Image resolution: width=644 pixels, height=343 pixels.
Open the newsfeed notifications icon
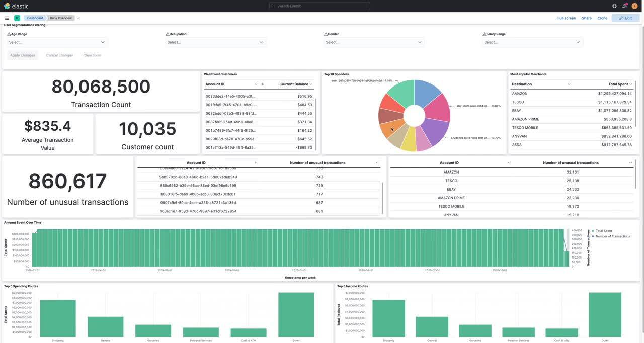coord(624,6)
